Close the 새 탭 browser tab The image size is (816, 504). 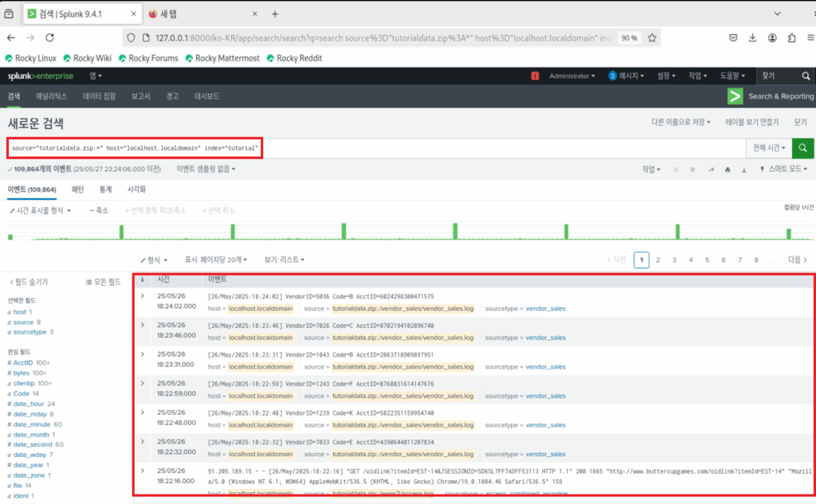pyautogui.click(x=254, y=14)
